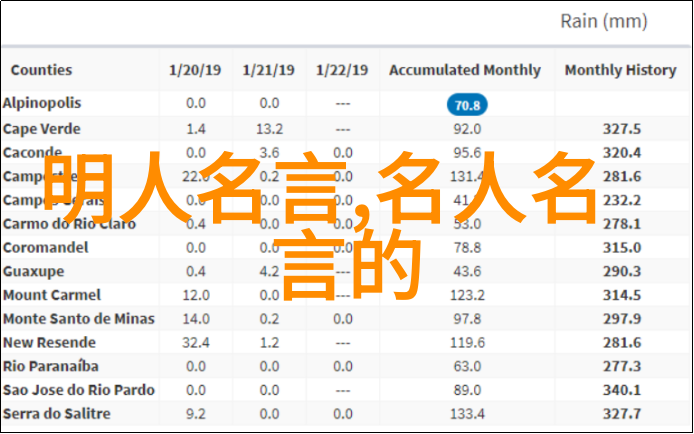Select the New Resende county name
694x434 pixels.
tap(49, 342)
